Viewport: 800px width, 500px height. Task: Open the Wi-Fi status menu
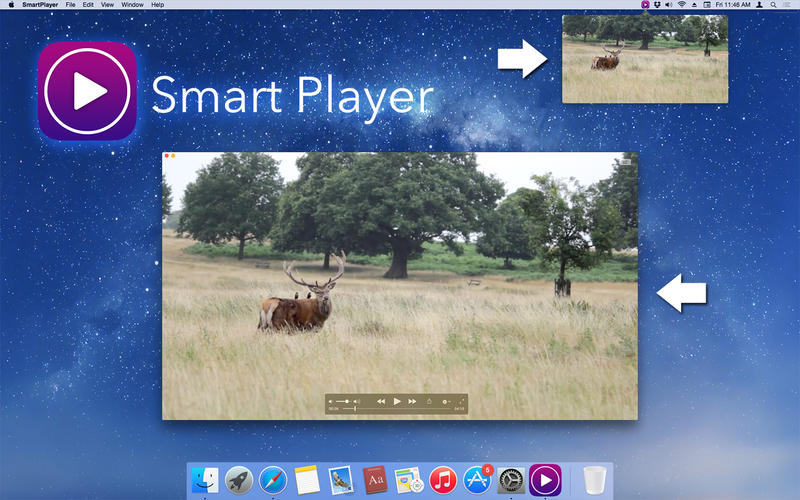click(682, 5)
